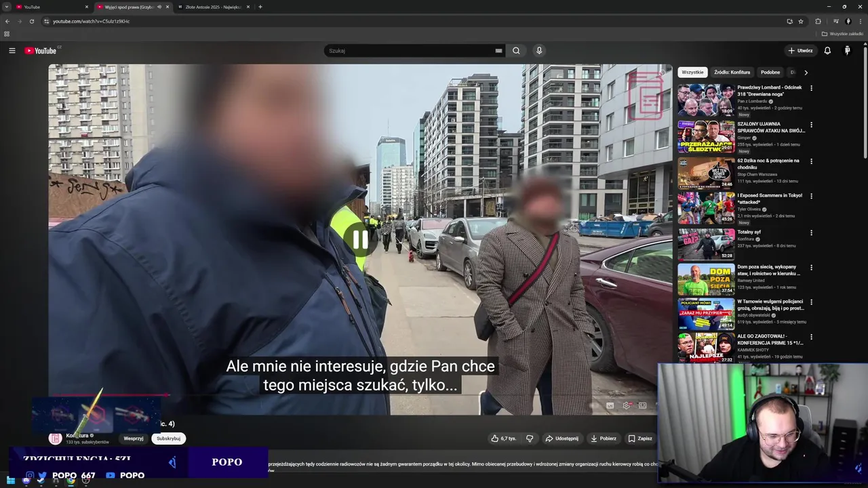The image size is (868, 488).
Task: Click the Windows Start button in the taskbar
Action: click(11, 481)
